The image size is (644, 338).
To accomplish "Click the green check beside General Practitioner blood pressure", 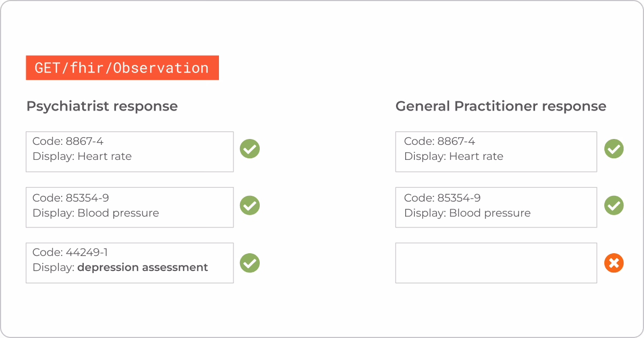I will pos(614,205).
